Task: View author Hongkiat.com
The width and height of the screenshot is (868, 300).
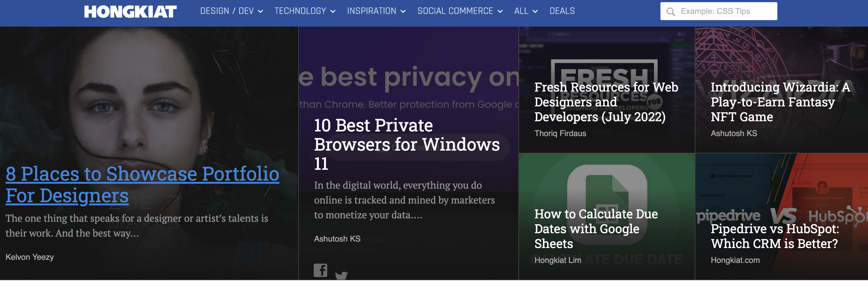Action: point(735,260)
